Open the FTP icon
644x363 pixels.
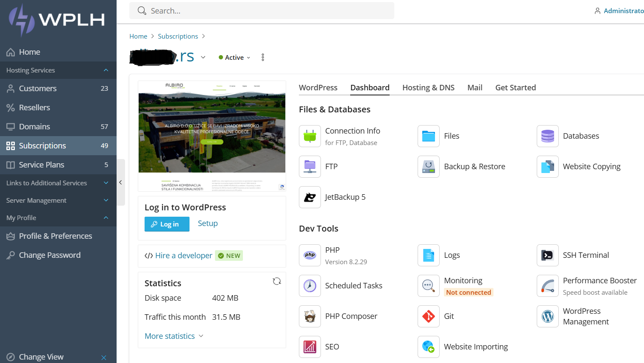(310, 167)
